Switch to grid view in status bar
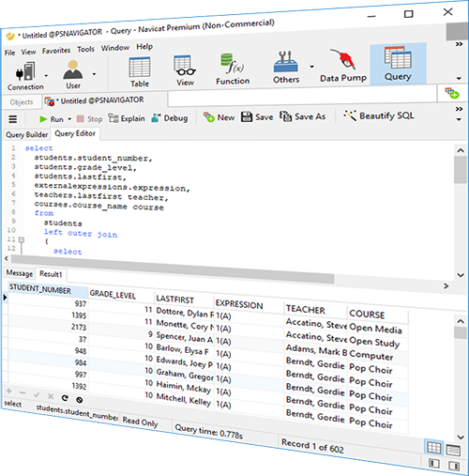Screen dimensions: 469x476 (433, 448)
